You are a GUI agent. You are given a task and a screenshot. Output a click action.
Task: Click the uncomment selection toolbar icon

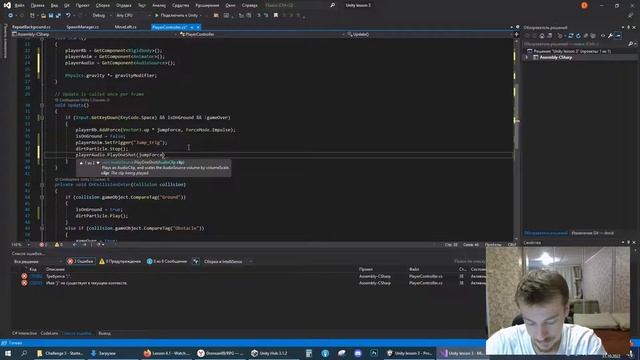266,16
